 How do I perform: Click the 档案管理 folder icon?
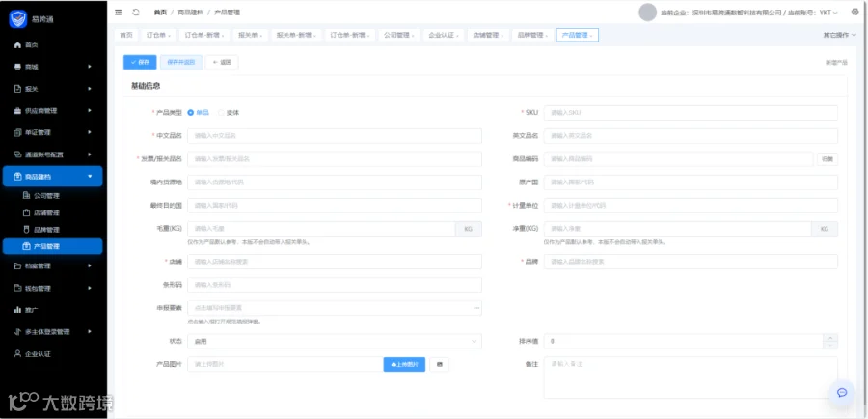(17, 266)
